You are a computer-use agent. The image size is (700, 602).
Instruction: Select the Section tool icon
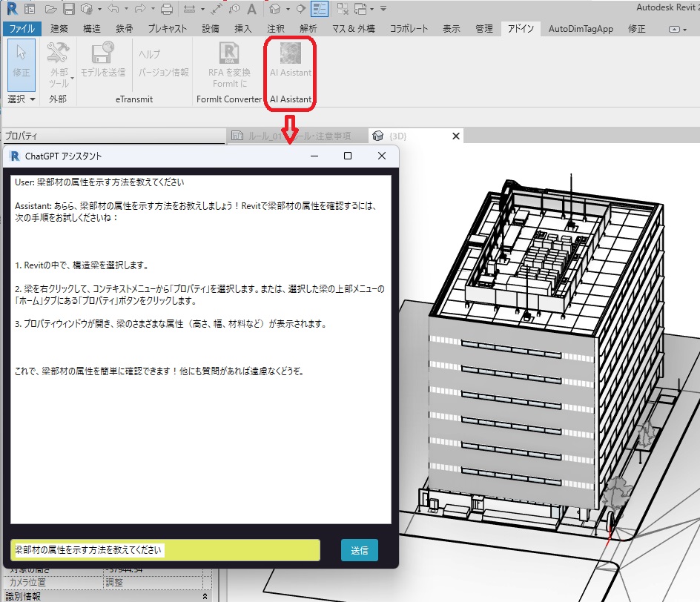click(x=301, y=9)
